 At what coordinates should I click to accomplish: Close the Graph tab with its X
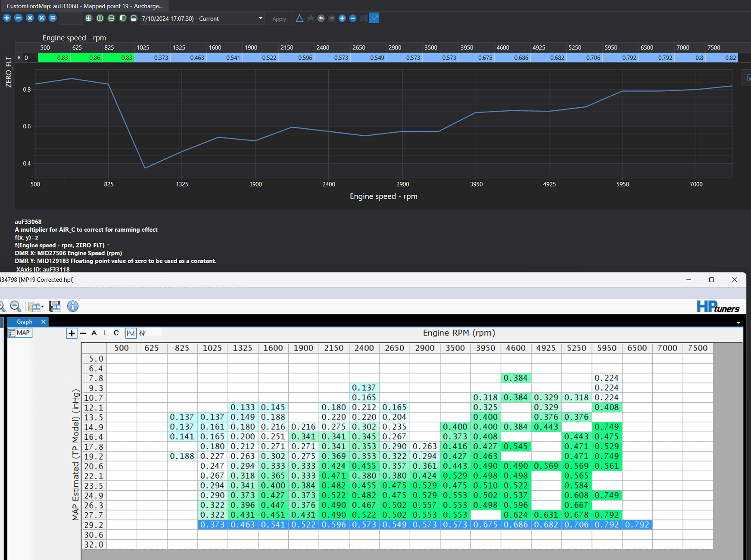(x=44, y=322)
